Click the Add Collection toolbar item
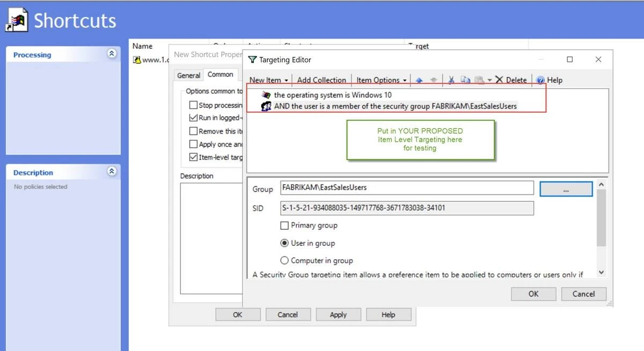The height and width of the screenshot is (351, 644). click(321, 80)
